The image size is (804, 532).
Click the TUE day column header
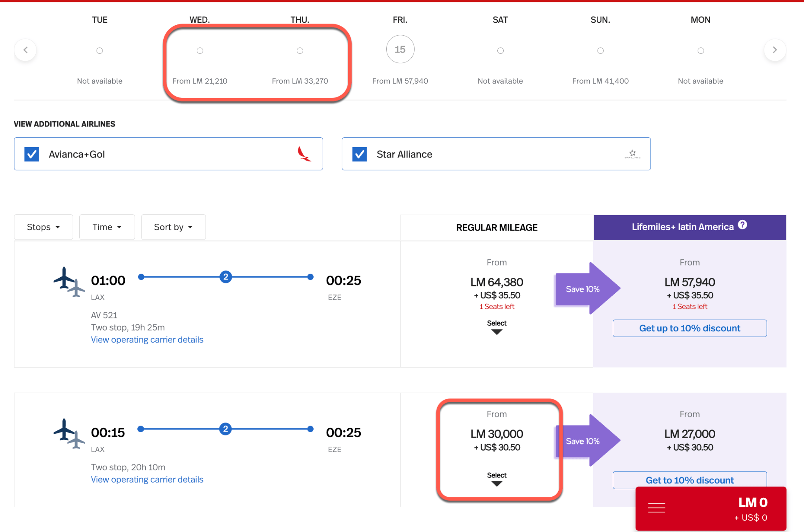100,20
